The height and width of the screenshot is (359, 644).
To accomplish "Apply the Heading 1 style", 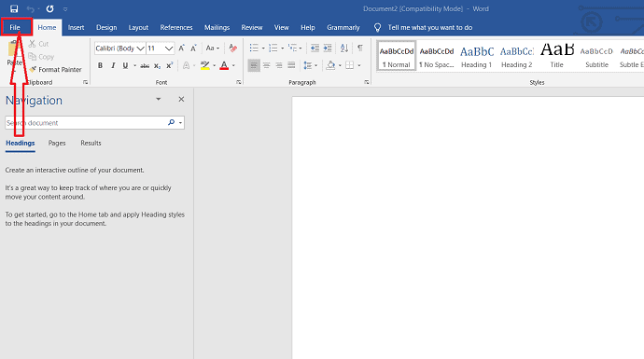I will [476, 56].
